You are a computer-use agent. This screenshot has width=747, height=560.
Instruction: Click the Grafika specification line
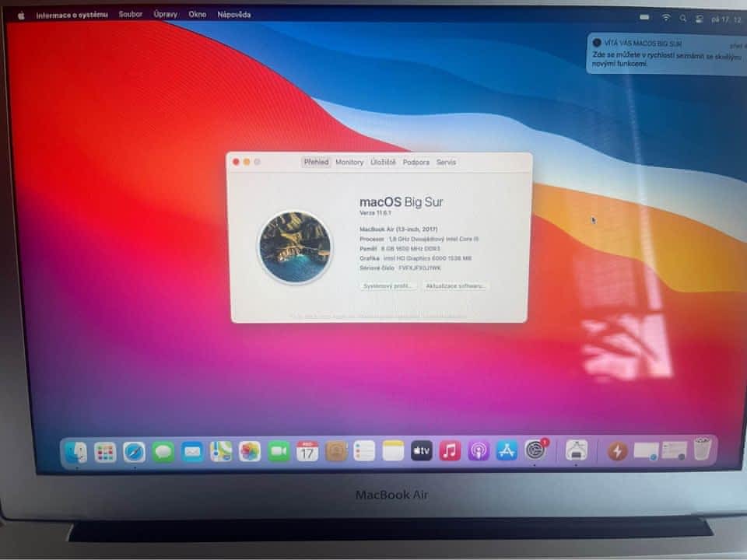pos(416,258)
